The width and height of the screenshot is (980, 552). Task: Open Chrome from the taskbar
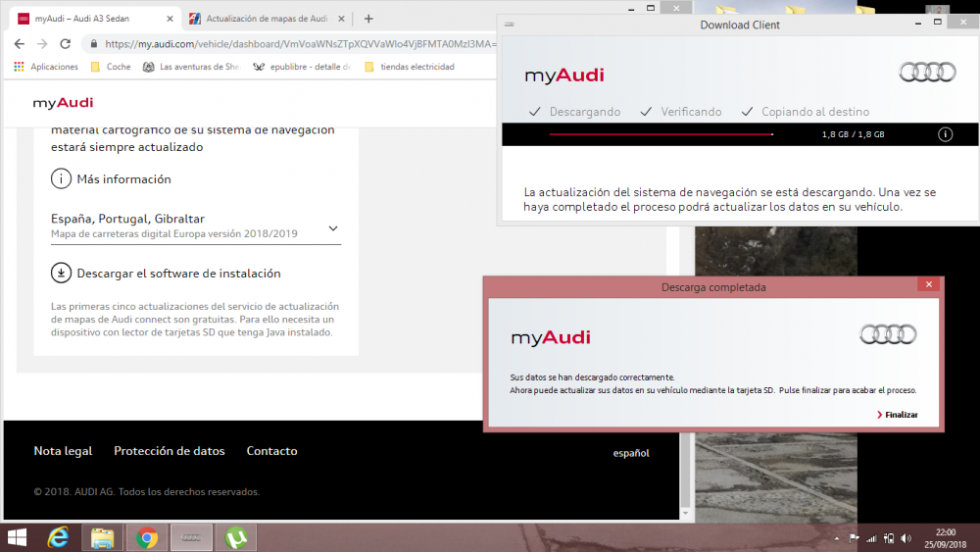coord(147,537)
